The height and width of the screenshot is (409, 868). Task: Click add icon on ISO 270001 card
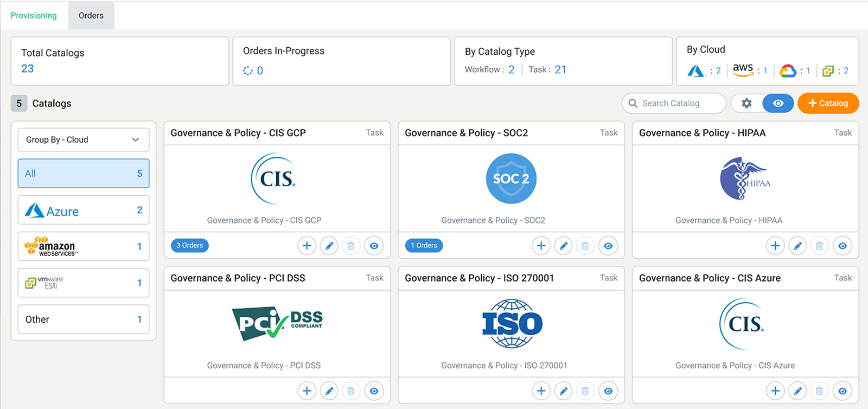pyautogui.click(x=541, y=391)
